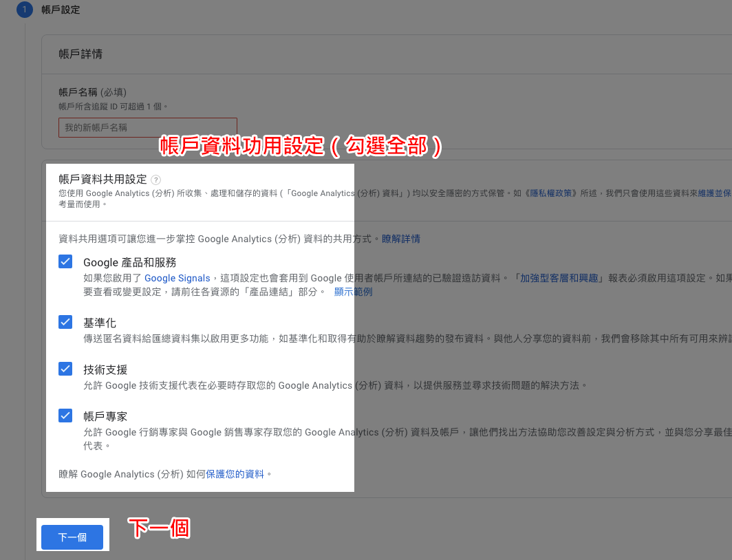Open the 加強型客層和興趣 link

pyautogui.click(x=559, y=278)
